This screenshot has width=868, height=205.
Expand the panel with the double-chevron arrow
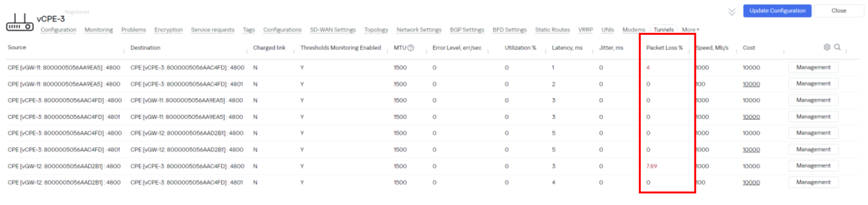pyautogui.click(x=731, y=12)
